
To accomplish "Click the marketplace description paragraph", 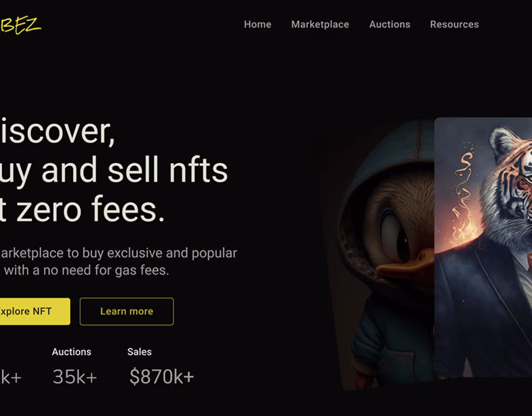I will pyautogui.click(x=118, y=261).
